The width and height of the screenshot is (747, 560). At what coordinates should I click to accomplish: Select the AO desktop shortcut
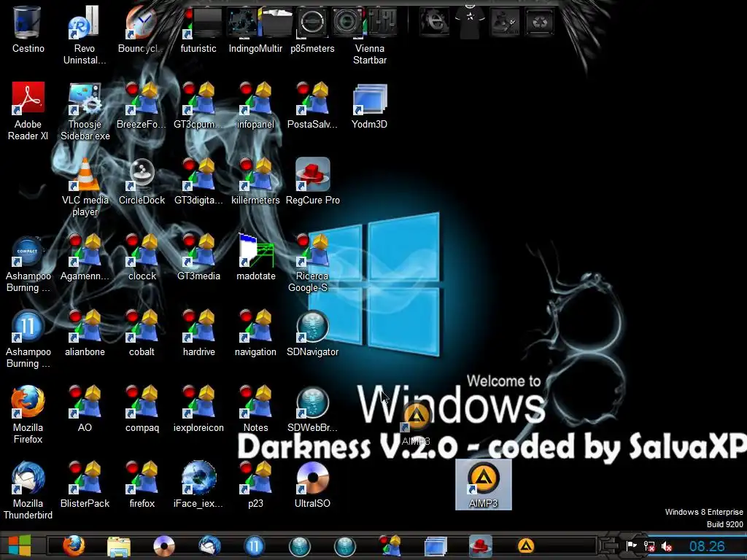85,408
